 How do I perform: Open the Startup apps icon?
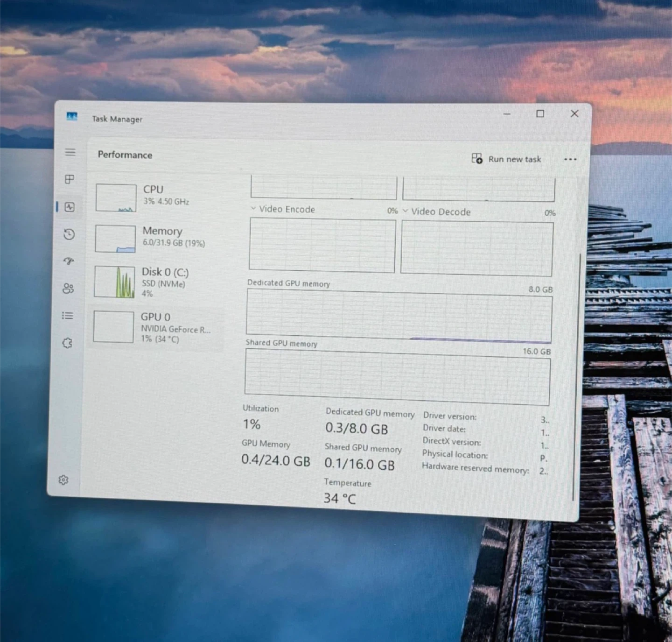tap(69, 261)
